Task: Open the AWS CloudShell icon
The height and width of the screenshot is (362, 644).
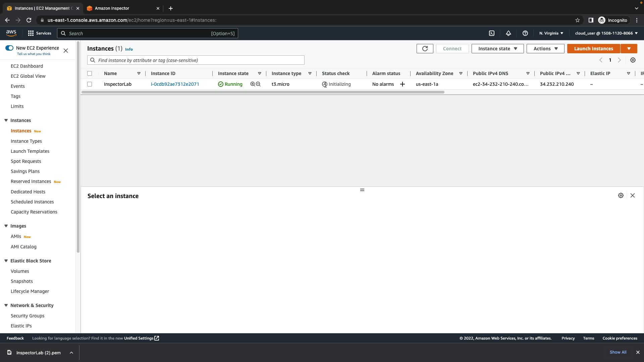Action: click(492, 33)
